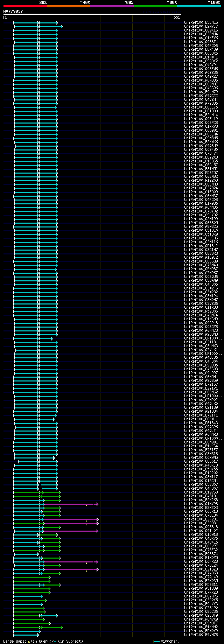Click the Large gaps legend text
Screen dimensions: 224x644
coord(43,641)
